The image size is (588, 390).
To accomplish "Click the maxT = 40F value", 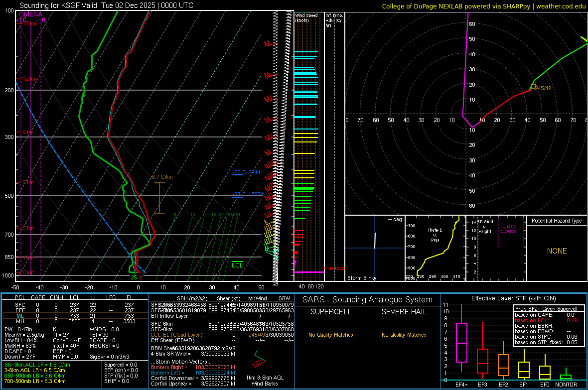I will pyautogui.click(x=66, y=346).
